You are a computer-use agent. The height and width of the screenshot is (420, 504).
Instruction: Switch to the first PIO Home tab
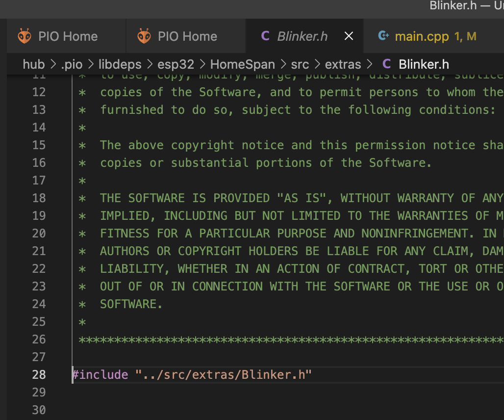[x=66, y=36]
